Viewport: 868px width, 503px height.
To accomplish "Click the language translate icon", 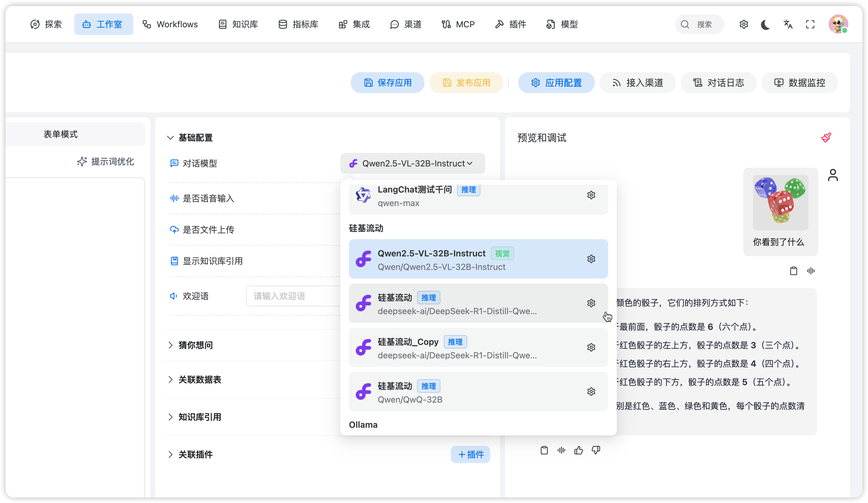I will pyautogui.click(x=788, y=25).
